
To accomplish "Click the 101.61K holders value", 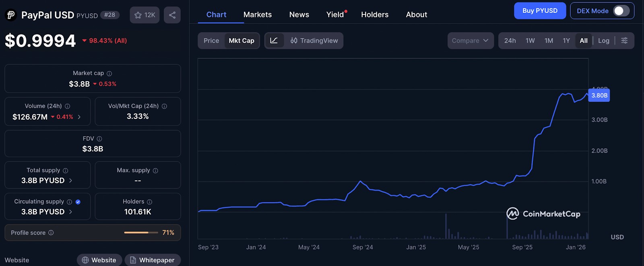I will 138,212.
